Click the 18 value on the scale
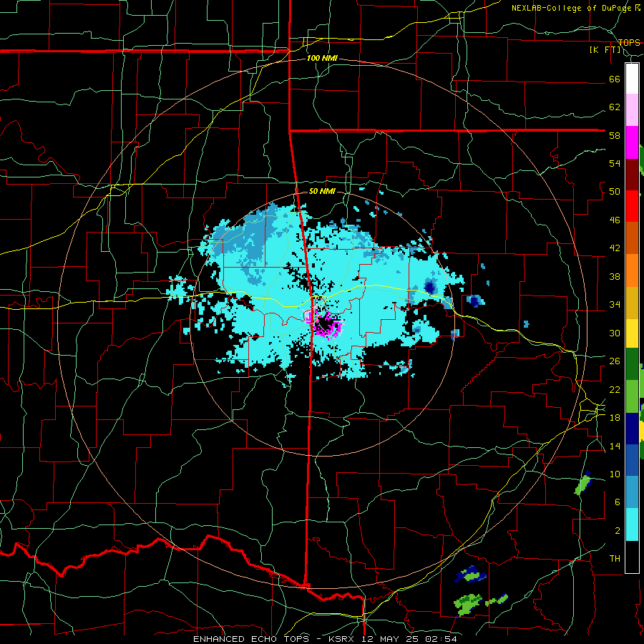The image size is (644, 644). click(x=615, y=418)
